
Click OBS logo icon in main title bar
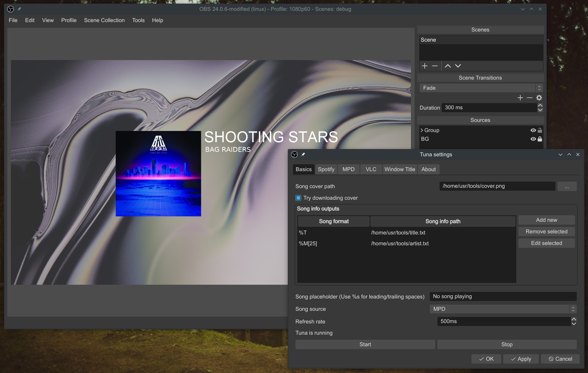[x=10, y=9]
